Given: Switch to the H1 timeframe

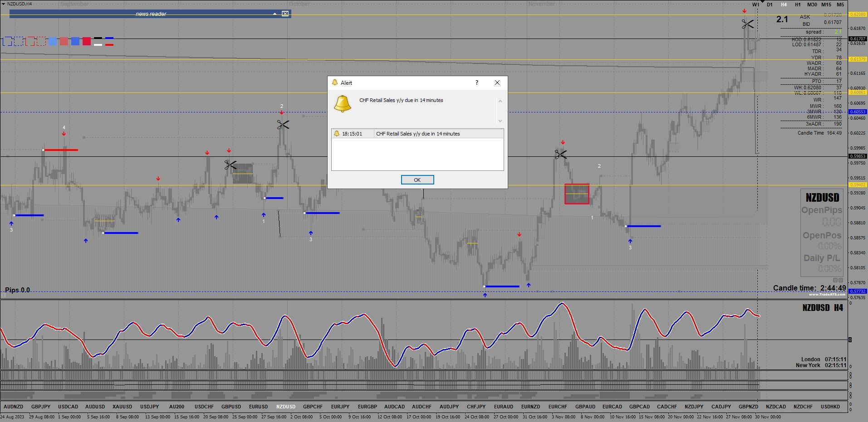Looking at the screenshot, I should point(798,5).
